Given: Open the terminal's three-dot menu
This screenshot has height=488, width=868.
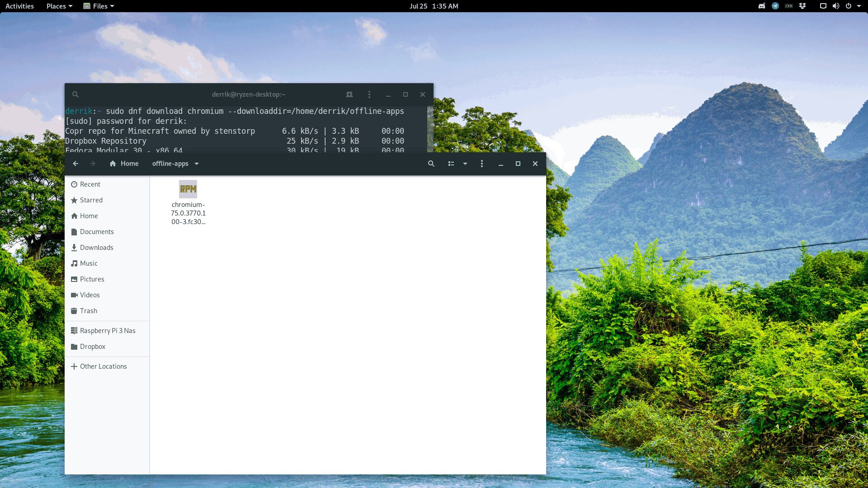Looking at the screenshot, I should click(369, 94).
